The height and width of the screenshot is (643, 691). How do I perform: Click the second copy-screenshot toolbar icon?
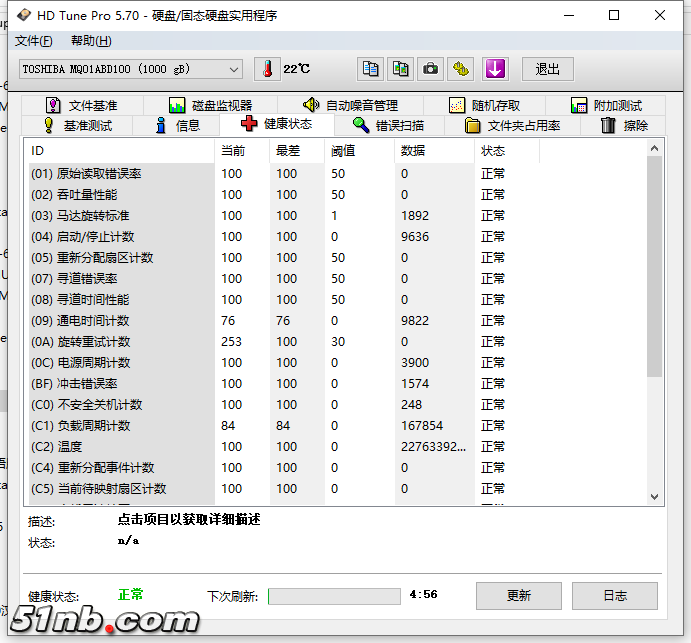point(400,69)
